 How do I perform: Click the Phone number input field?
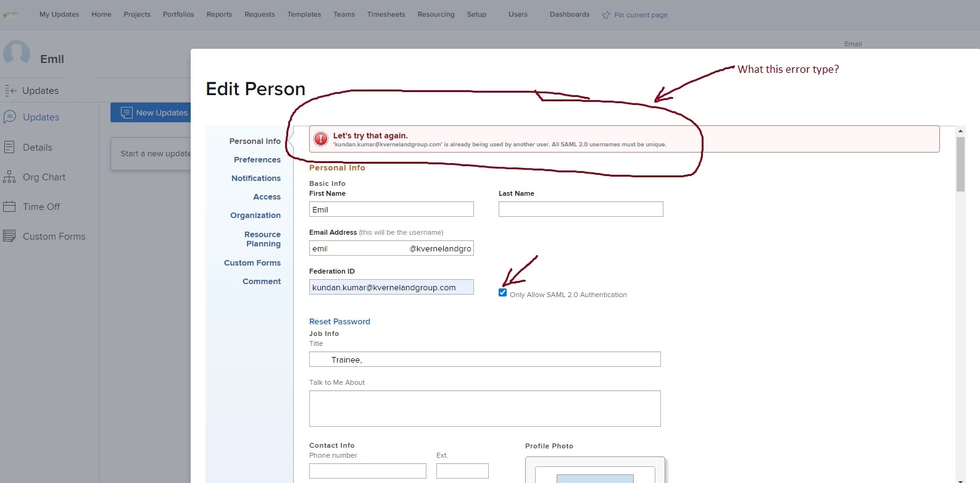[368, 471]
